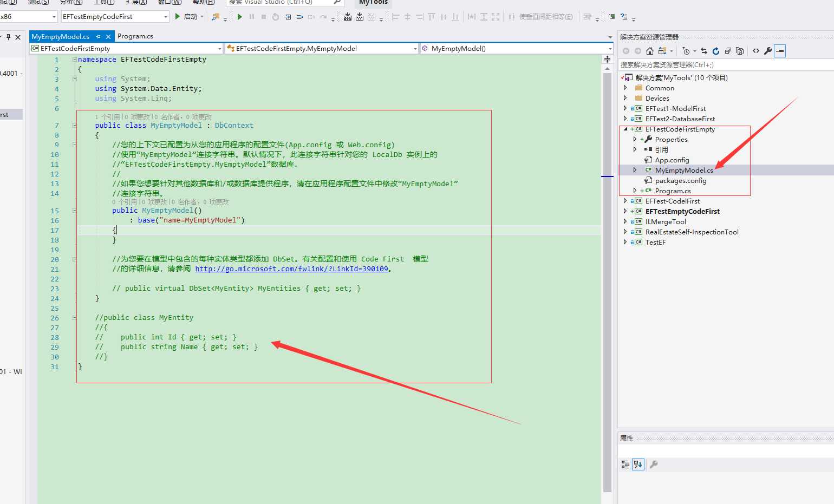Toggle Alphabetical sort in the properties panel
The width and height of the screenshot is (834, 504).
pos(638,464)
